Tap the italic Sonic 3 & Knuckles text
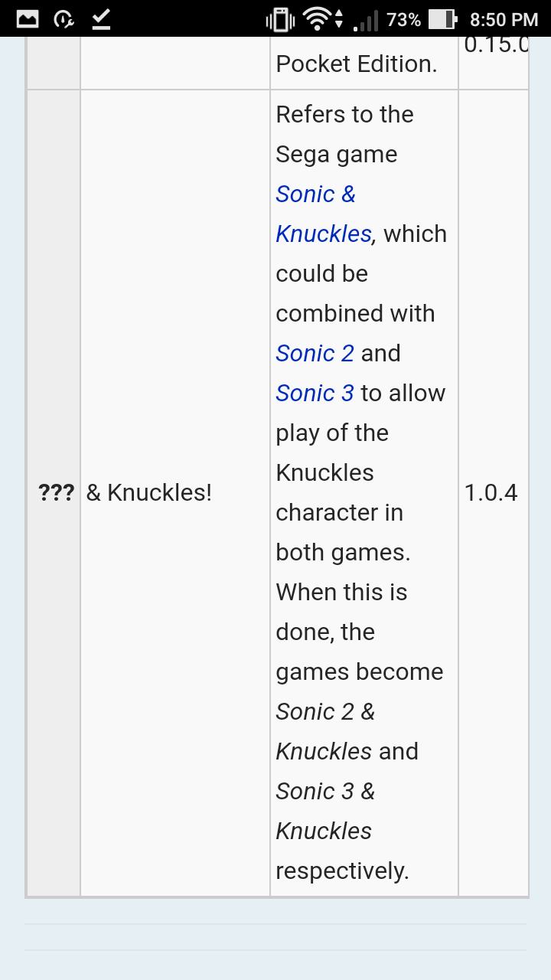The height and width of the screenshot is (980, 551). click(325, 811)
